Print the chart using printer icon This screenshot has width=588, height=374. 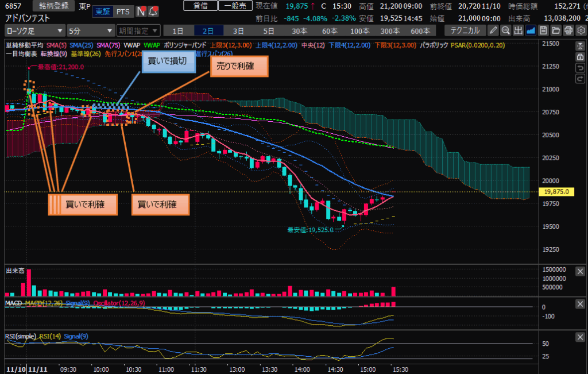[567, 30]
